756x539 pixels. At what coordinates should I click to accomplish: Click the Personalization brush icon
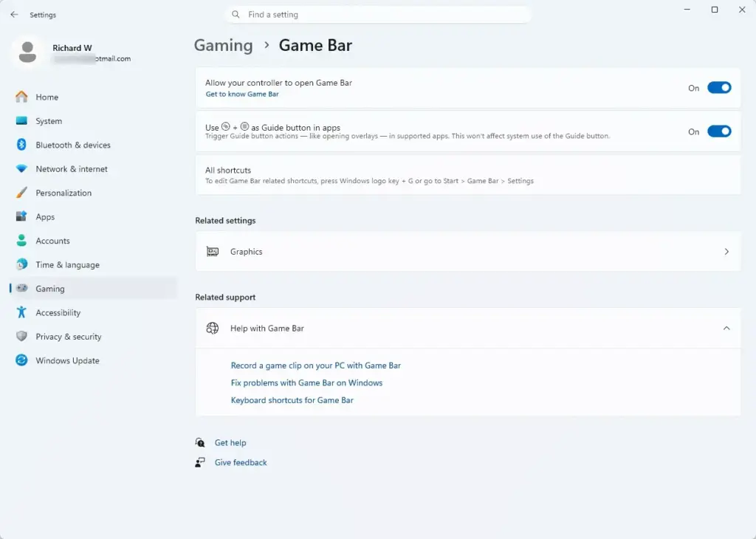21,193
